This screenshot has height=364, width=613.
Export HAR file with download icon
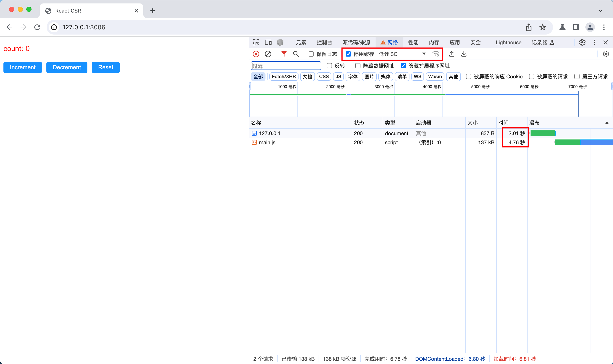point(464,54)
